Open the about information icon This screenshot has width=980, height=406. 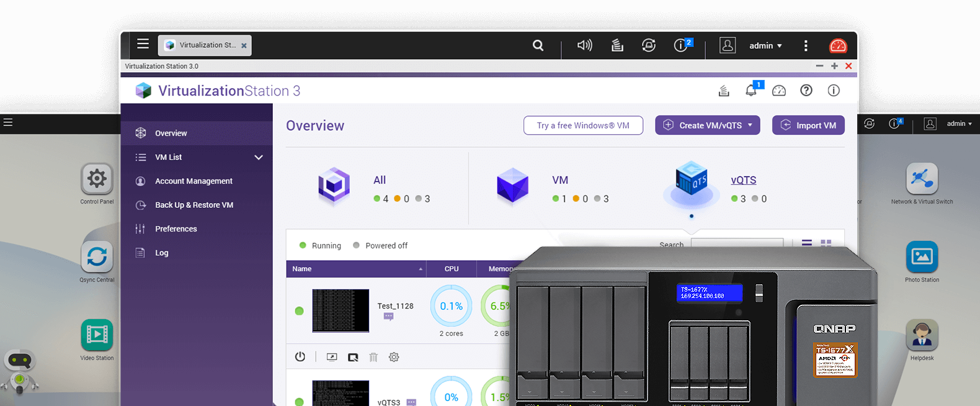(x=834, y=91)
